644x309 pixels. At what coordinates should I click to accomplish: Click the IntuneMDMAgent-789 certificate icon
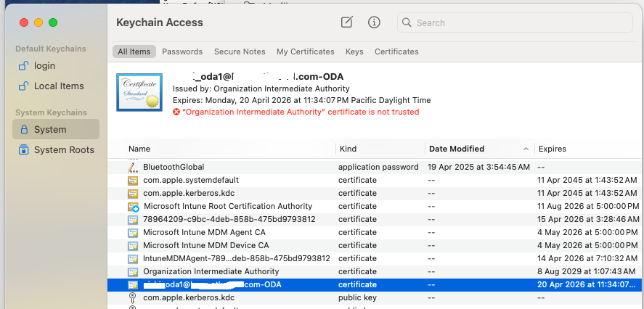pos(132,259)
